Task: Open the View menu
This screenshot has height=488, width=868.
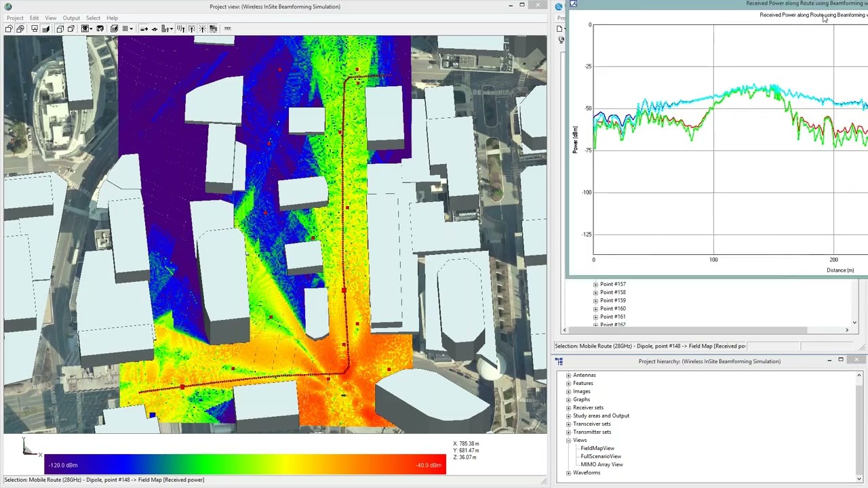Action: click(x=51, y=18)
